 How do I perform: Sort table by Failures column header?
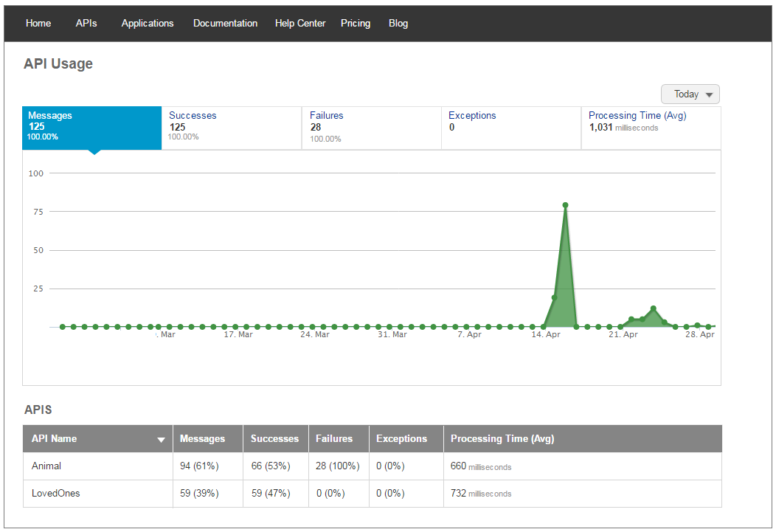(x=334, y=439)
